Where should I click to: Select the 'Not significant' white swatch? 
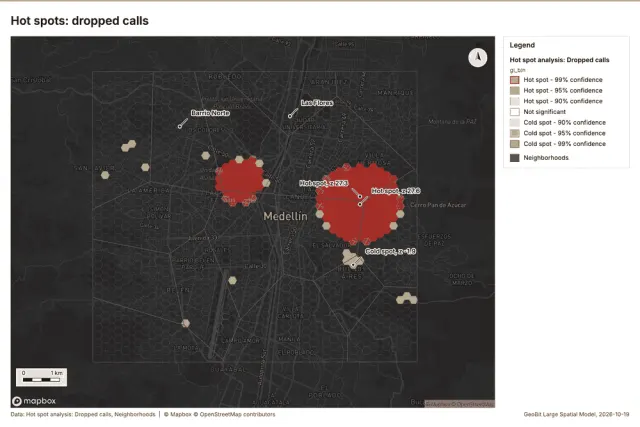[x=515, y=111]
